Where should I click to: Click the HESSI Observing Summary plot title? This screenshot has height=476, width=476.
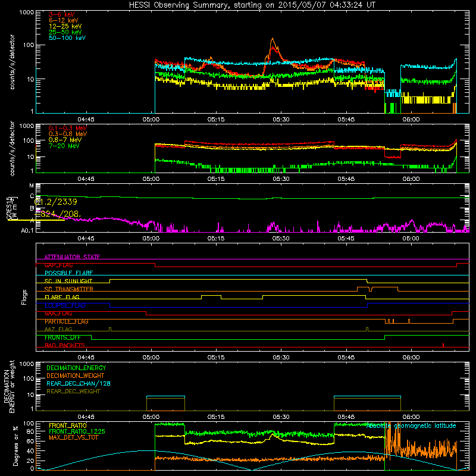point(252,5)
